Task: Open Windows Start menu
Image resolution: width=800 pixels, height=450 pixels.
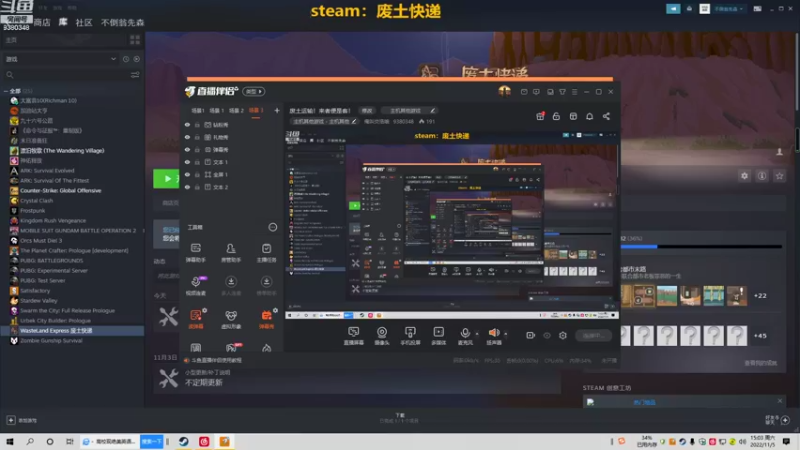Action: pyautogui.click(x=10, y=441)
